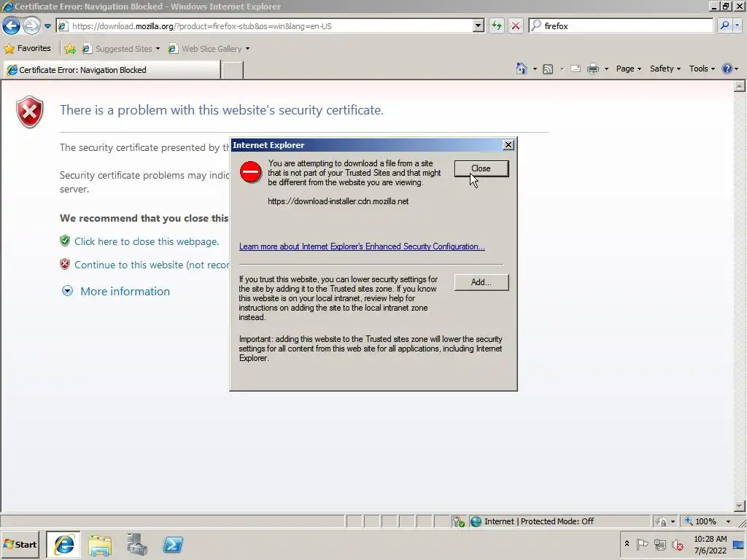Click the page scrollbar up arrow

(740, 86)
